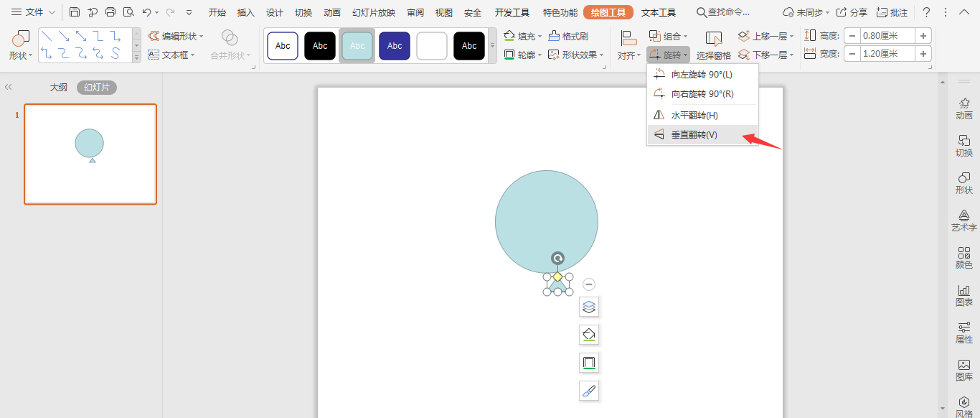Select slide 1 thumbnail in the panel
The image size is (980, 418).
pyautogui.click(x=90, y=154)
